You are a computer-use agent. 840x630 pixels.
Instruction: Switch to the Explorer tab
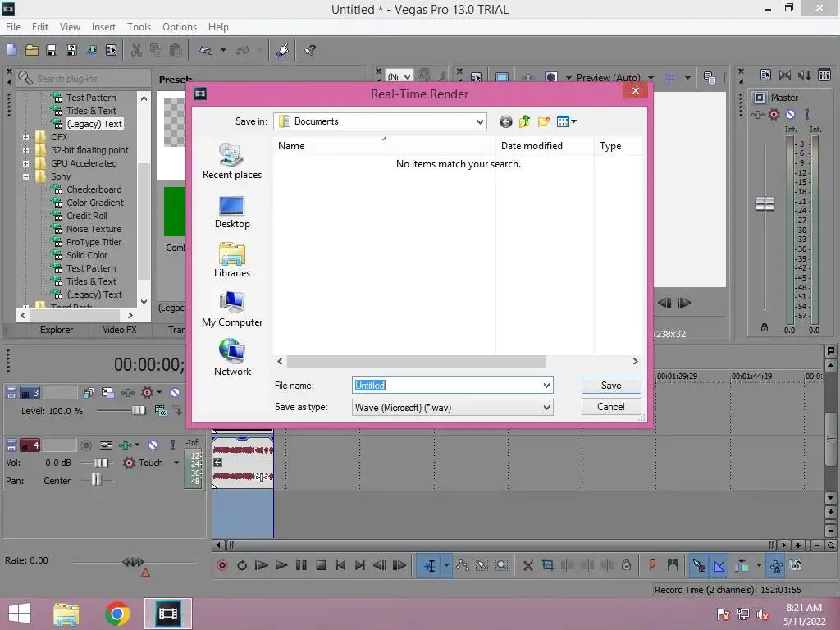click(x=57, y=330)
